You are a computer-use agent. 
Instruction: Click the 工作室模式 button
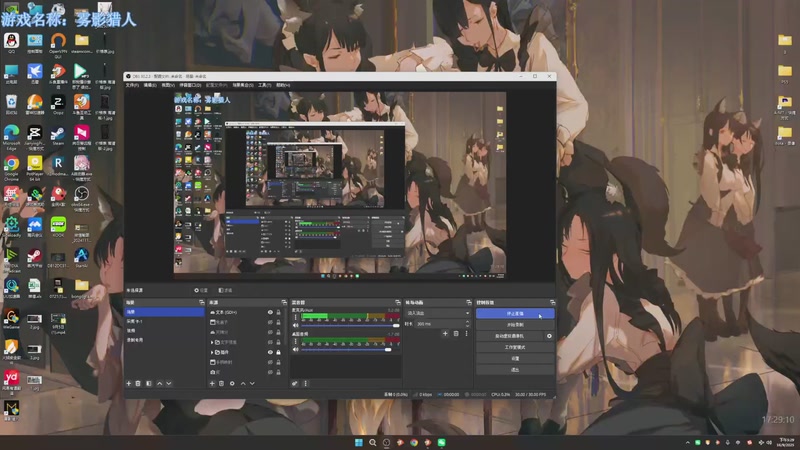click(x=515, y=347)
